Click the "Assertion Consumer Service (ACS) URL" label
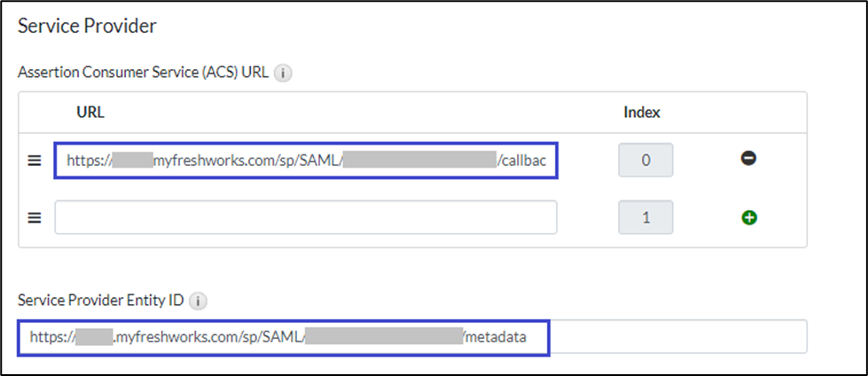The width and height of the screenshot is (868, 376). [x=143, y=74]
